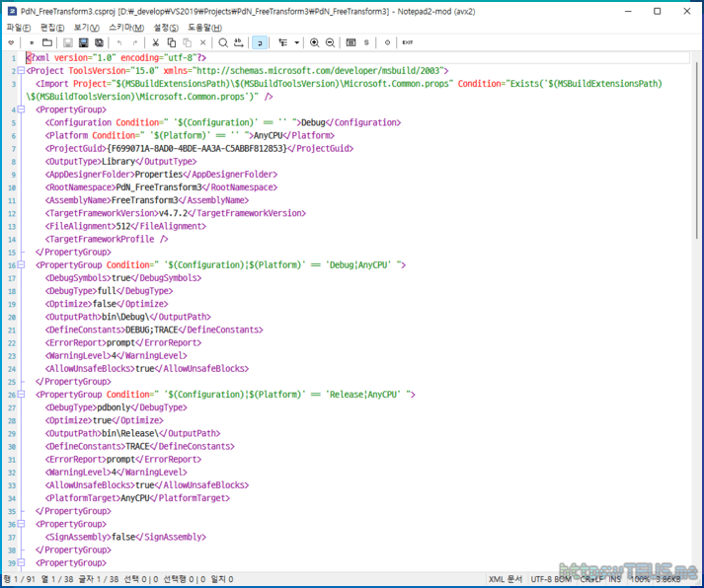The height and width of the screenshot is (588, 704).
Task: Collapse PropertyGroup fold at line 36
Action: click(x=21, y=524)
